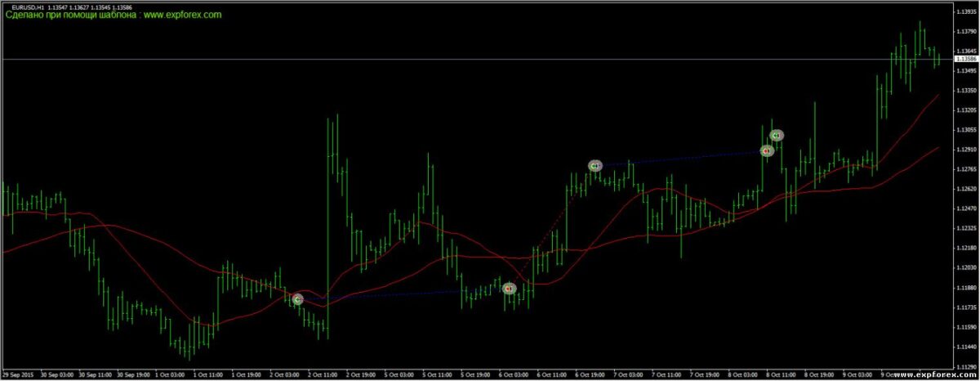Image resolution: width=980 pixels, height=381 pixels.
Task: Click the 1.13935 label on the price axis
Action: click(x=964, y=11)
